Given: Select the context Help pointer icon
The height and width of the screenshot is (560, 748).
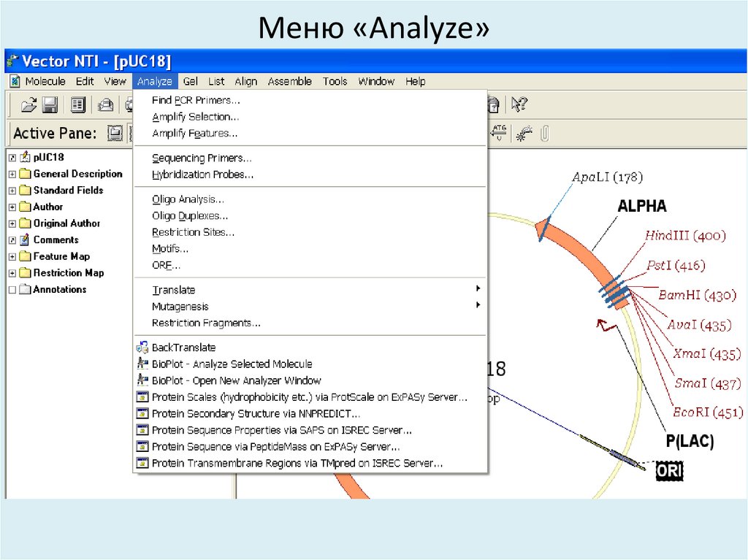Looking at the screenshot, I should (x=517, y=104).
